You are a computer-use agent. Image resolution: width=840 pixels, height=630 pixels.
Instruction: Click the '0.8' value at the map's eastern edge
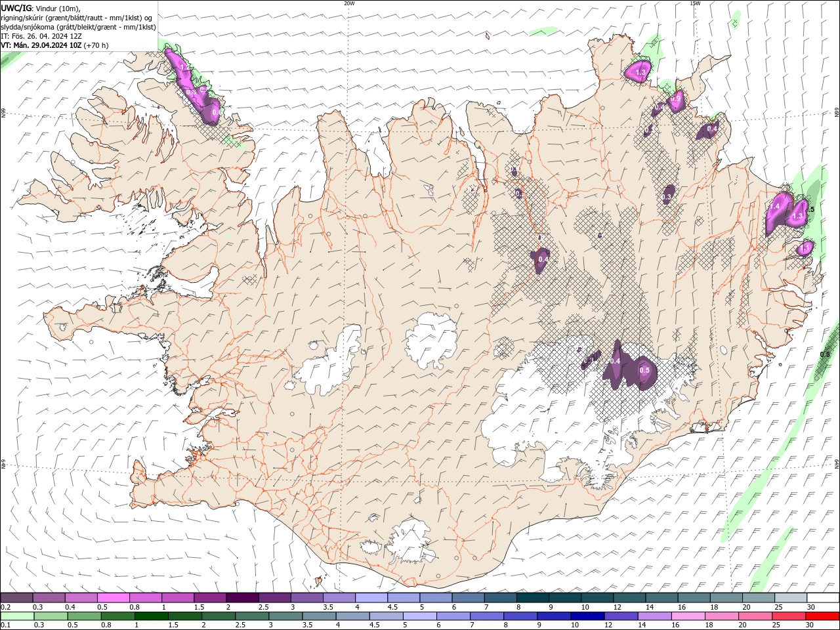coord(825,354)
